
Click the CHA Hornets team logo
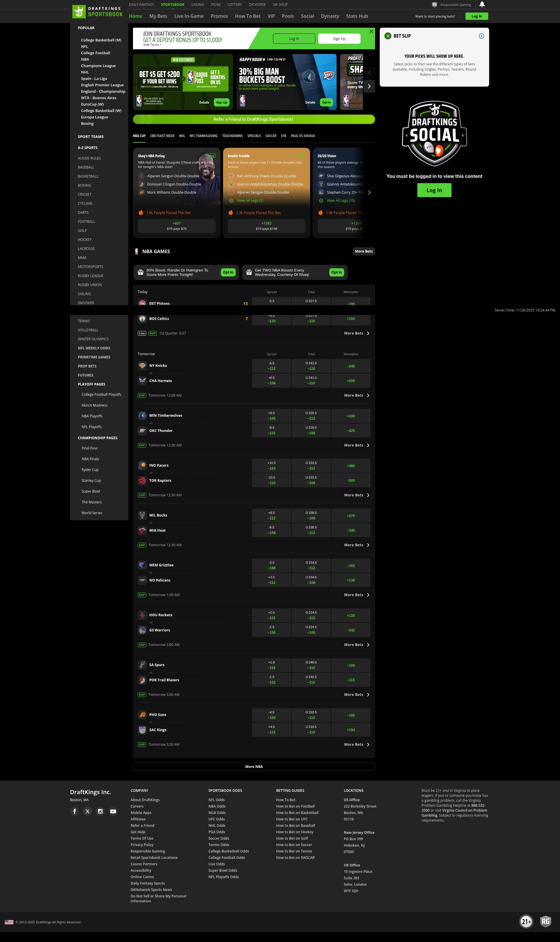pyautogui.click(x=142, y=380)
